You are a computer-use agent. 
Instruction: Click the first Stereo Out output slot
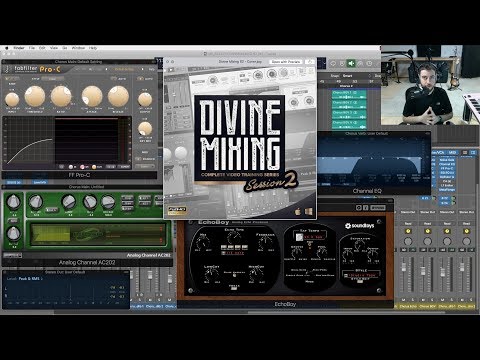click(408, 212)
